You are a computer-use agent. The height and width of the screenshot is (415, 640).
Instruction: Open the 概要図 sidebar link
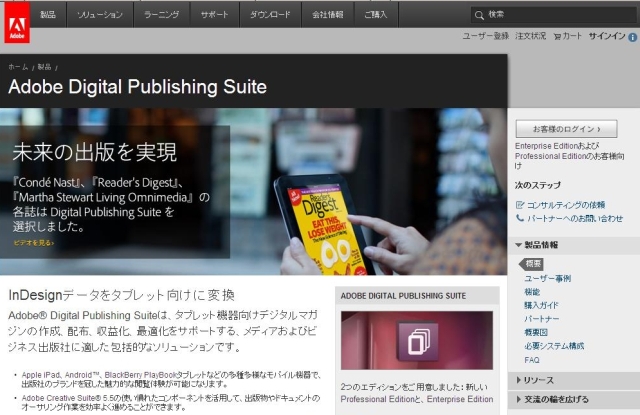536,333
